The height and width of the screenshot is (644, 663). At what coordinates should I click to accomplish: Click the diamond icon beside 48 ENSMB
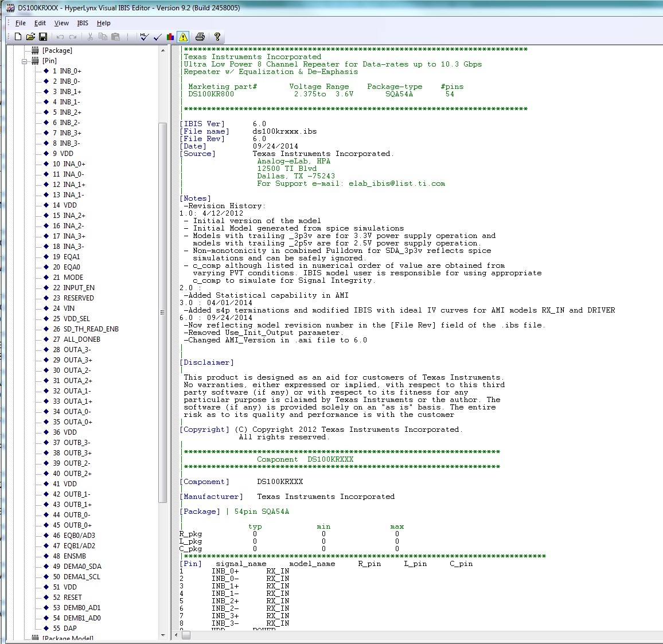46,556
